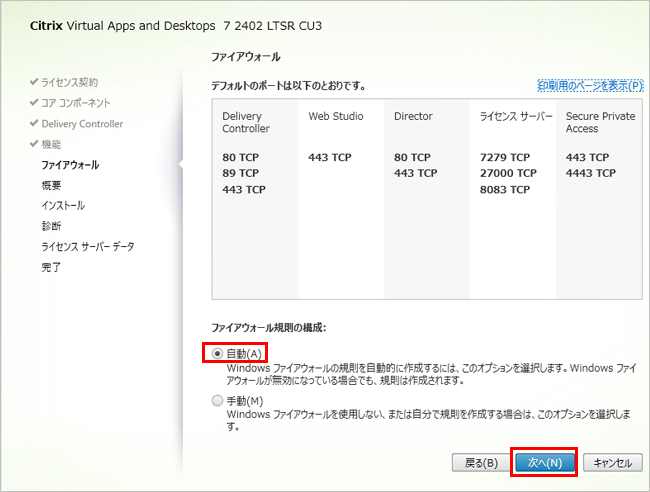Click the 次へ(N) button
Screen dimensions: 650x492
coord(544,463)
